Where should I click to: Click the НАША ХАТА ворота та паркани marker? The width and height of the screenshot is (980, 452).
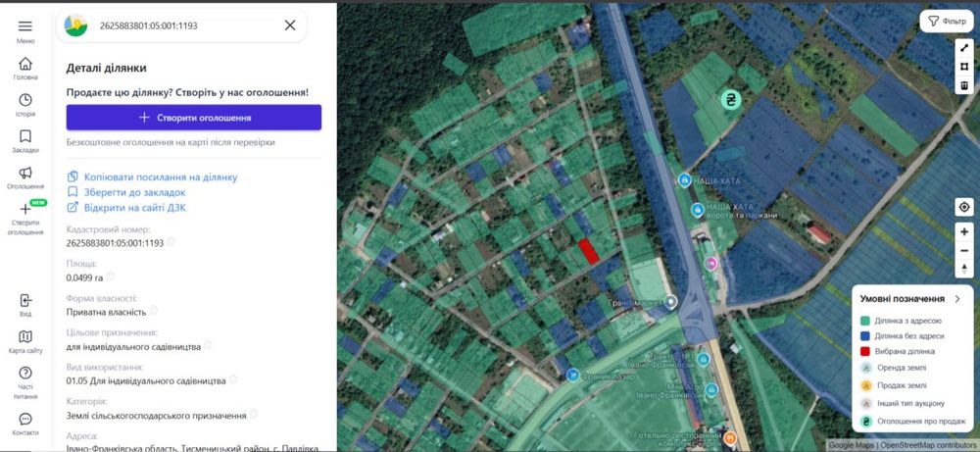pos(697,210)
